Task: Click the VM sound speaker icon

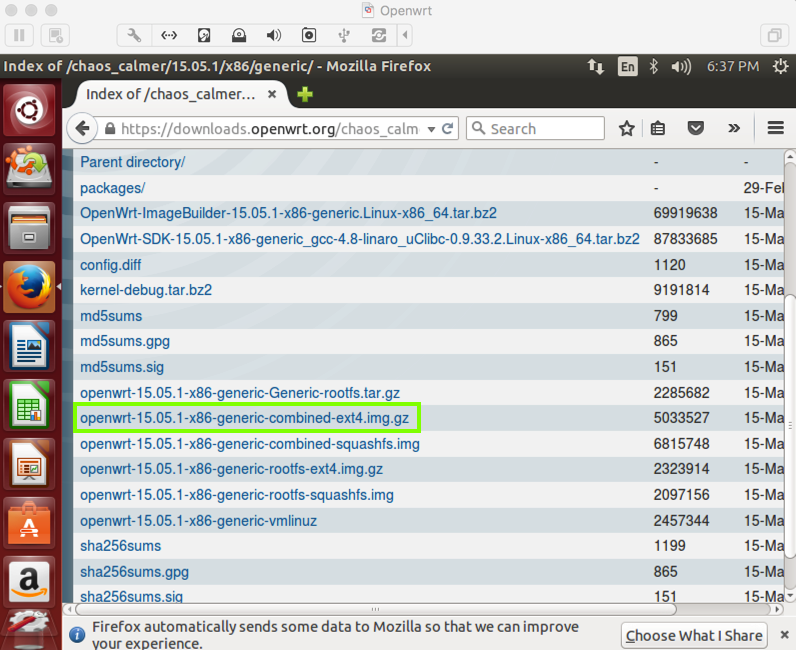Action: (x=274, y=35)
